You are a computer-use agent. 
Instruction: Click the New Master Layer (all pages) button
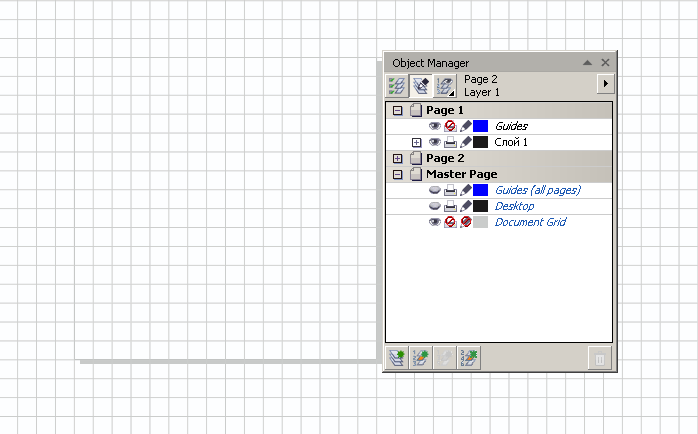tap(421, 358)
